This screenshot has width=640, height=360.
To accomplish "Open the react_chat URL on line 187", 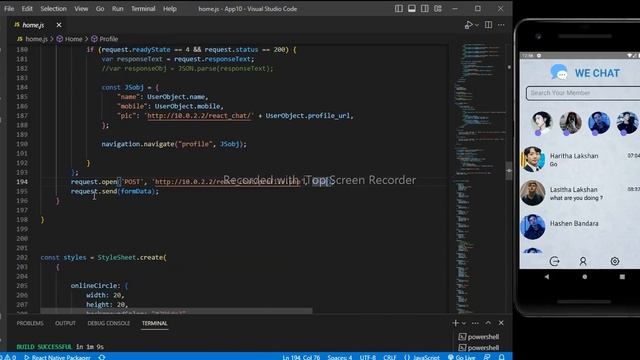I will [x=199, y=116].
